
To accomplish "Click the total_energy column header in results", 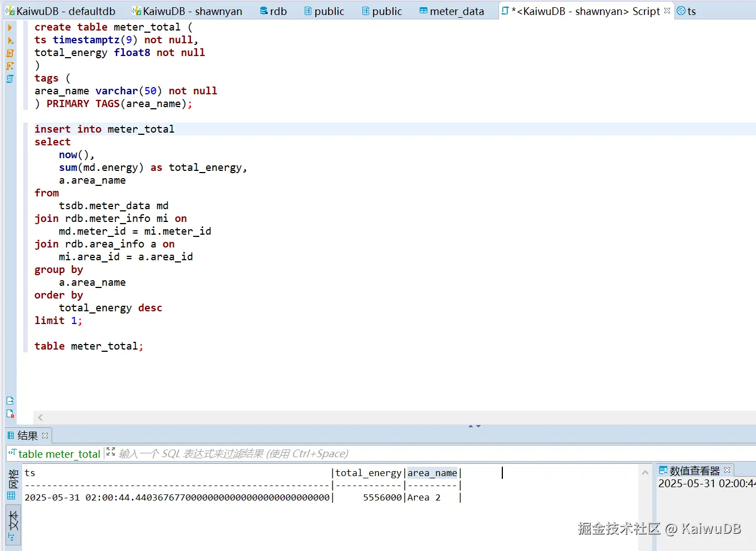I will tap(369, 473).
